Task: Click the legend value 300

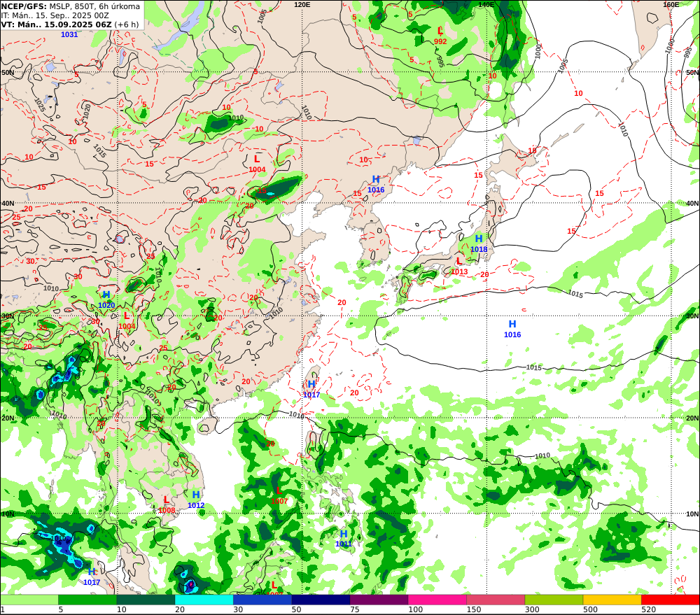Action: coord(532,609)
